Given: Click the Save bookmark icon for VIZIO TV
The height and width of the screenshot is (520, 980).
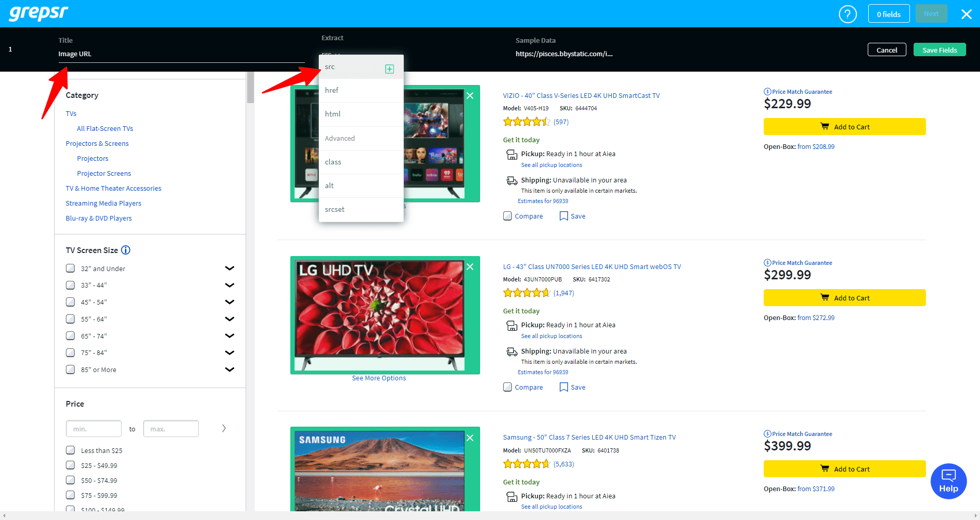Looking at the screenshot, I should point(564,216).
